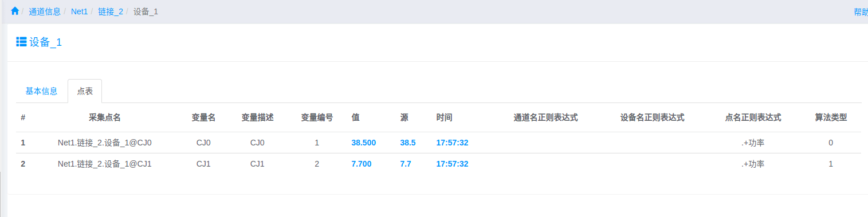Select row Net1.链接_2.设备_1@CJ0
Image resolution: width=868 pixels, height=217 pixels.
438,143
